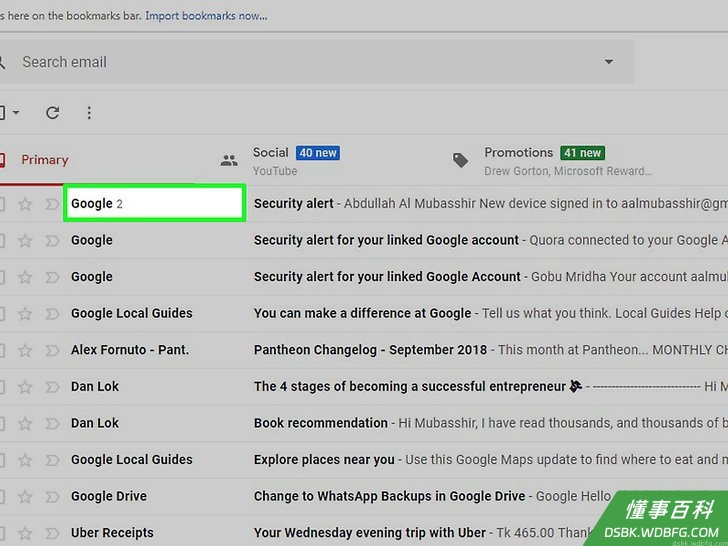Click the Refresh icon in the toolbar
Screen dimensions: 728x546
52,113
